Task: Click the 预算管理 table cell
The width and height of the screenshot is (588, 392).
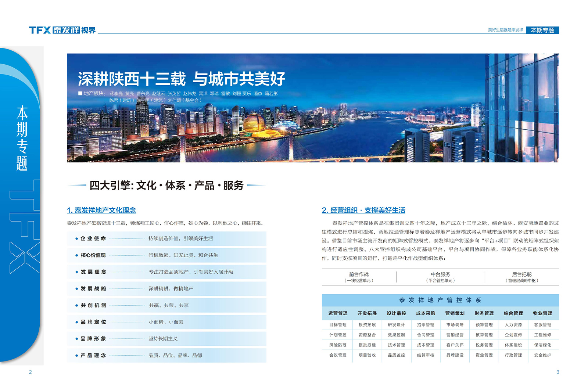Action: 484,325
